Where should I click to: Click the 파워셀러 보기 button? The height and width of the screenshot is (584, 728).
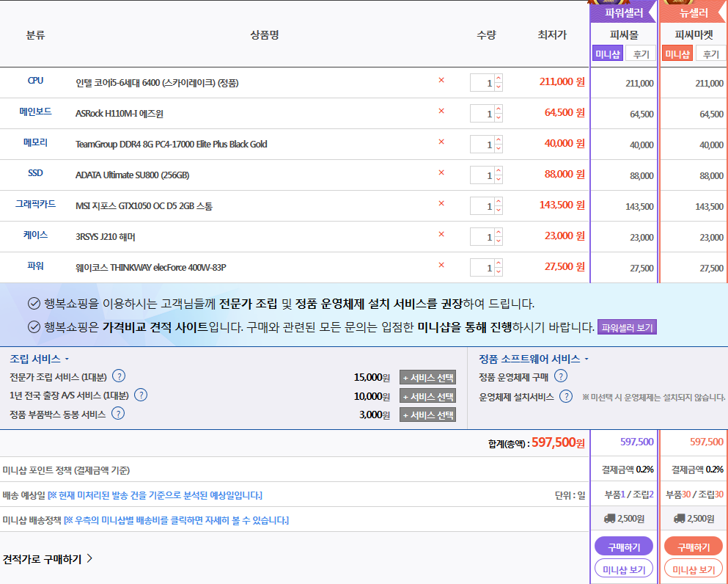(627, 327)
